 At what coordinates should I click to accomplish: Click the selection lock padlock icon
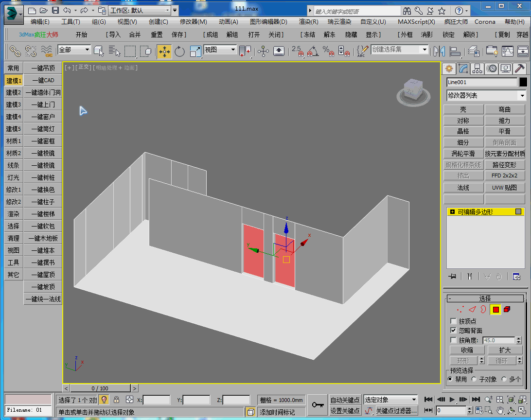[117, 400]
